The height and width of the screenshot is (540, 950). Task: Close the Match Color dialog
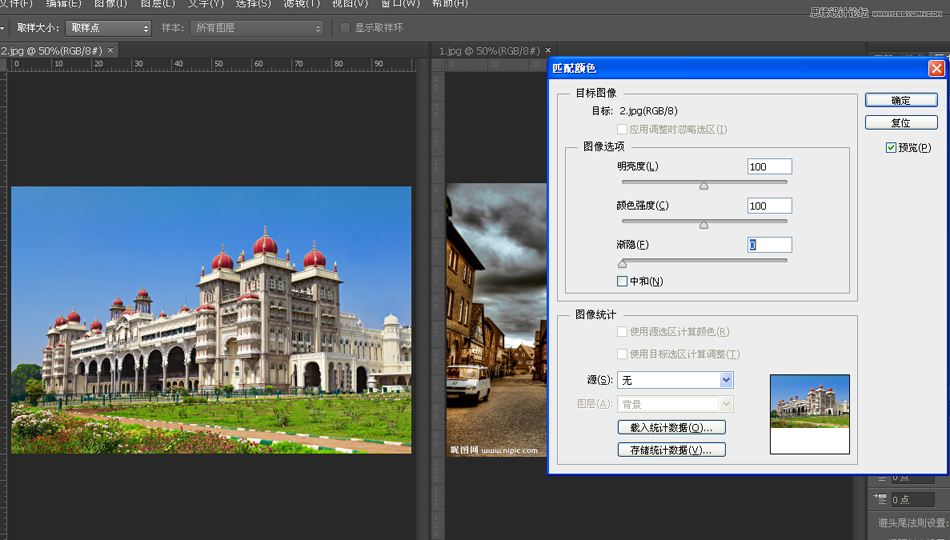click(936, 68)
